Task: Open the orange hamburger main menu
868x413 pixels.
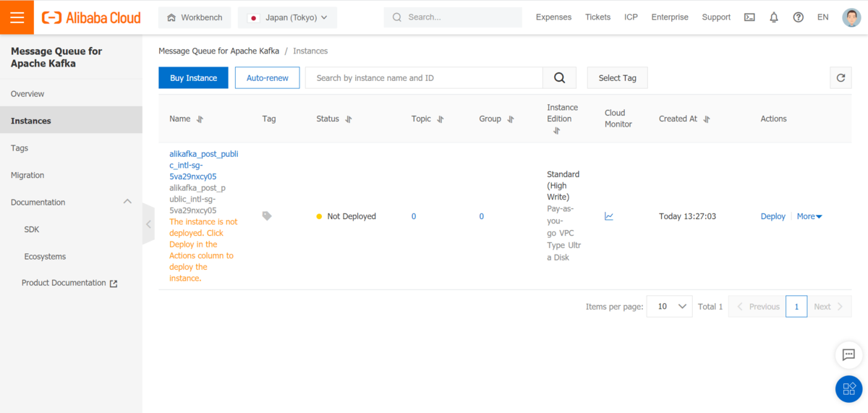Action: point(17,17)
